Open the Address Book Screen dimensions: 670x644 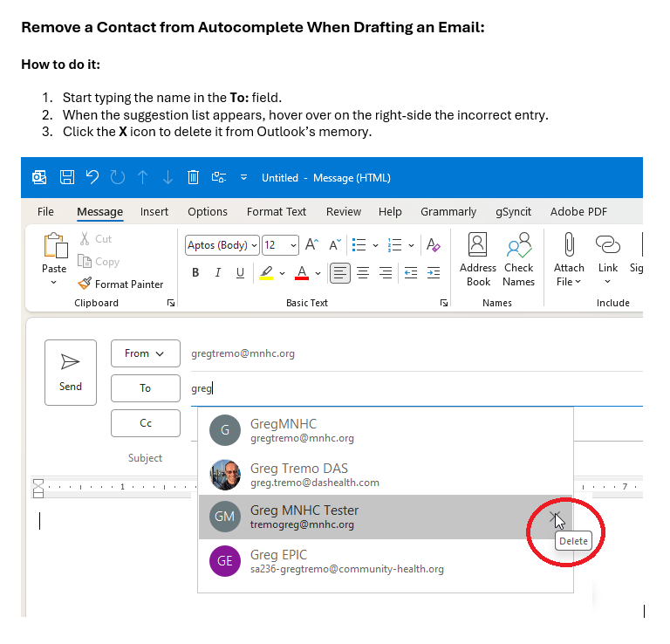[477, 259]
